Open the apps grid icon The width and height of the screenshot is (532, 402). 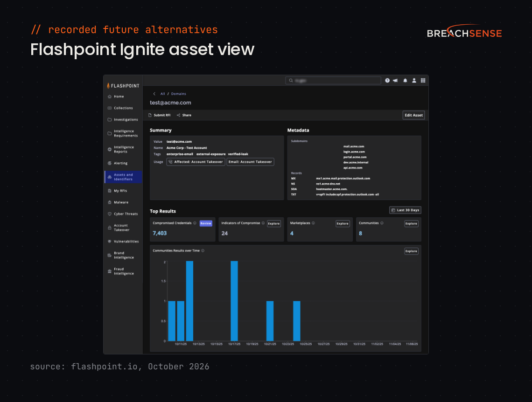point(423,80)
